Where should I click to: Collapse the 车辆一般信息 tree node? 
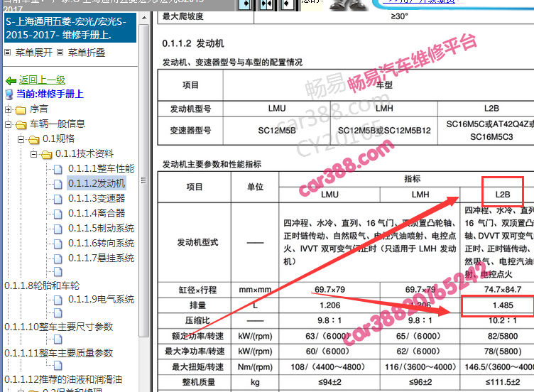coord(8,125)
